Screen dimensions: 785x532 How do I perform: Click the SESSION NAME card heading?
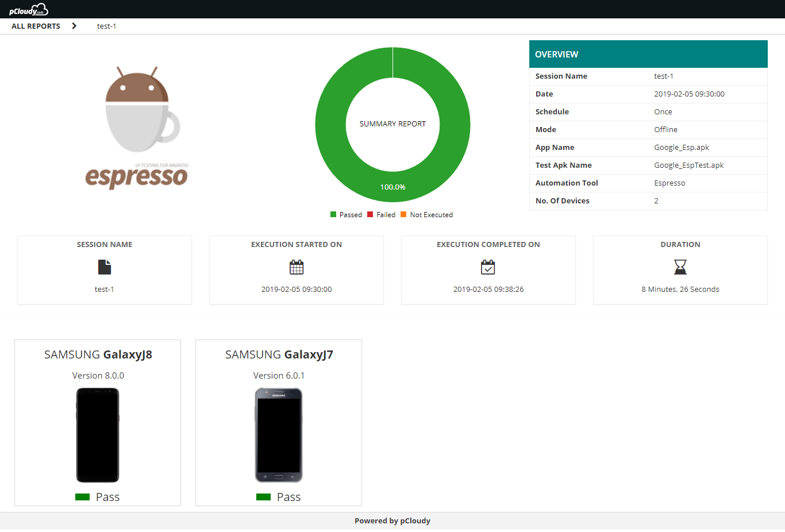point(105,245)
